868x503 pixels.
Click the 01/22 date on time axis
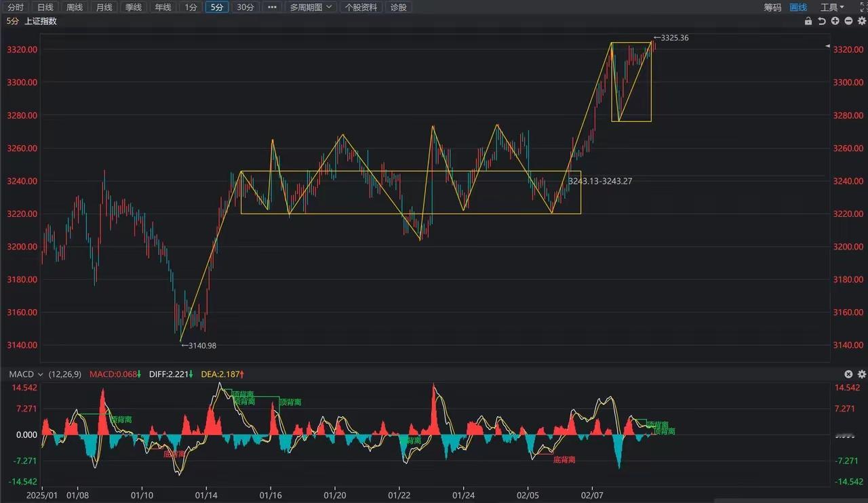pyautogui.click(x=399, y=496)
